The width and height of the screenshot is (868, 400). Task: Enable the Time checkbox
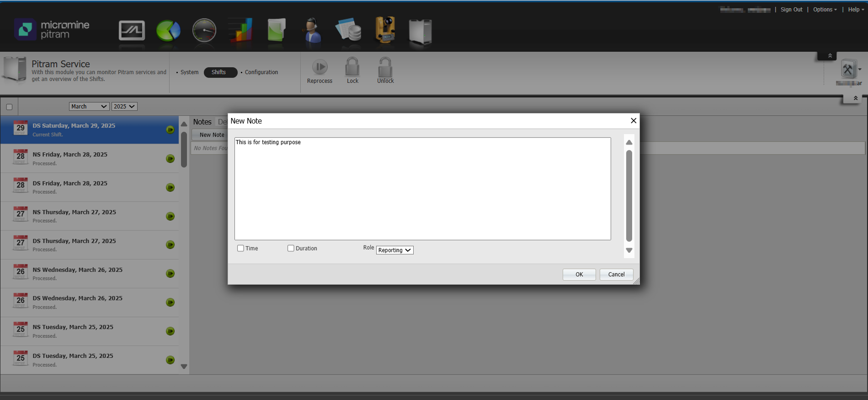click(x=240, y=248)
